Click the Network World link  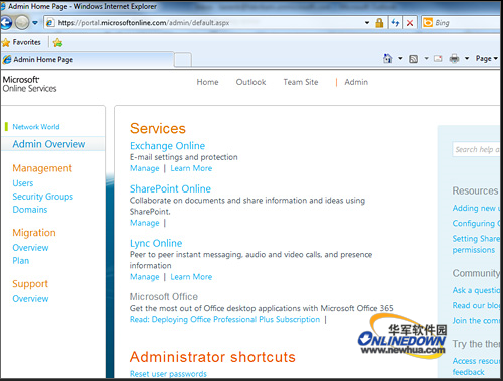click(36, 127)
